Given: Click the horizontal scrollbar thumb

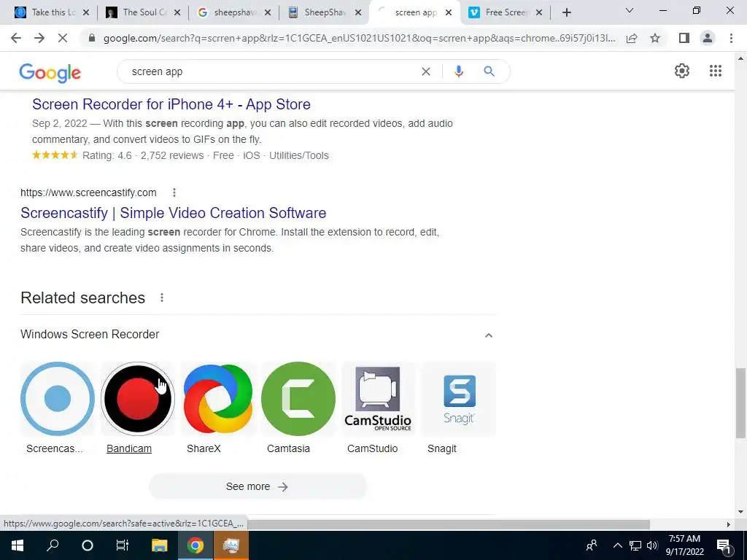Looking at the screenshot, I should pyautogui.click(x=449, y=524).
